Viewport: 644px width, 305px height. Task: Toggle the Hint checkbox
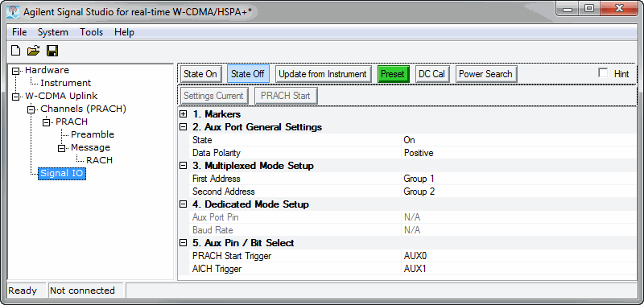(603, 73)
